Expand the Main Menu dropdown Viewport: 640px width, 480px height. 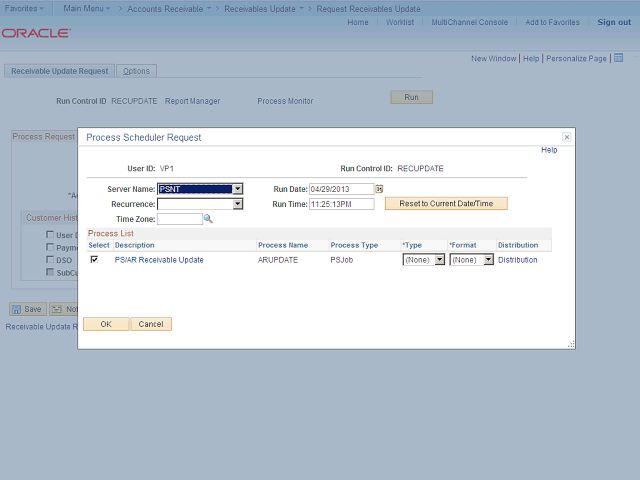(x=87, y=8)
